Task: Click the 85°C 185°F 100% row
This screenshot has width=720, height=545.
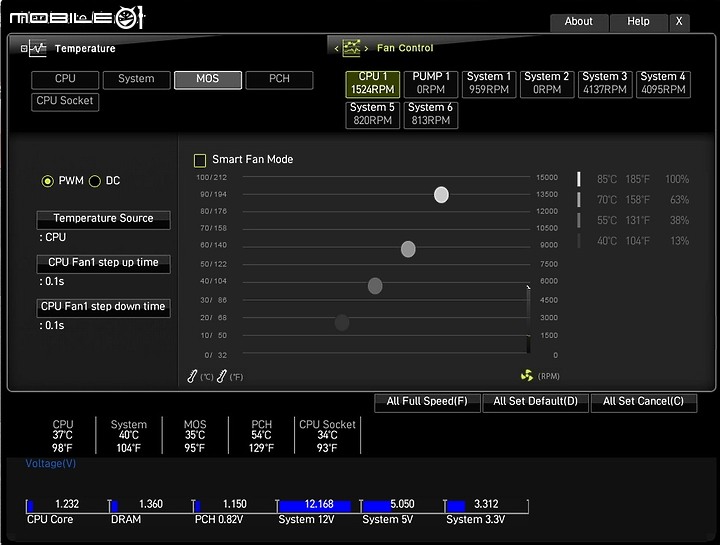Action: point(634,179)
